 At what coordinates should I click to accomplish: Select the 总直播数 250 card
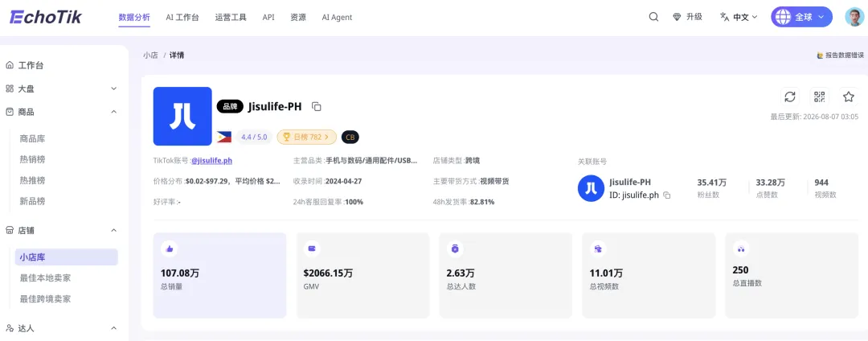tap(792, 276)
